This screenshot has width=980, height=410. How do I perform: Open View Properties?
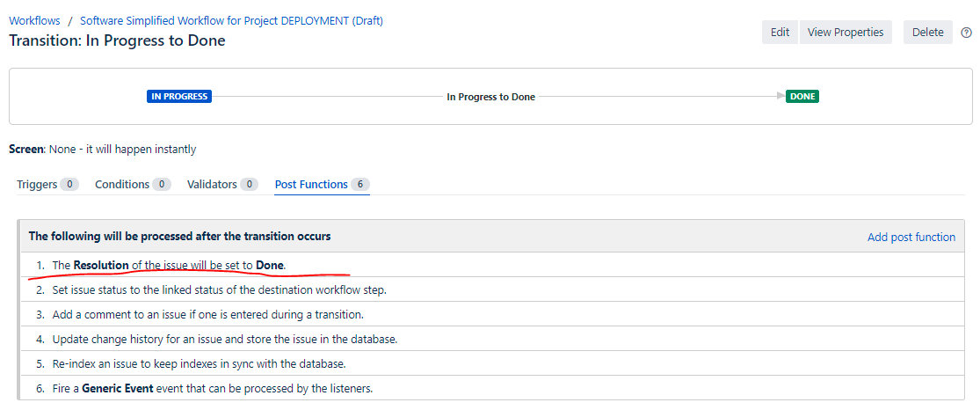(846, 32)
